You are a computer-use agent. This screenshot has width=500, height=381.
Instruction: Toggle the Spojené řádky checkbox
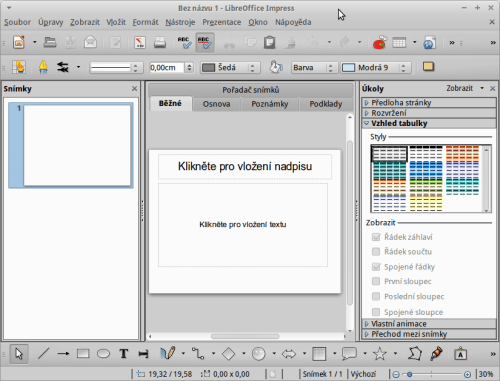[x=376, y=267]
